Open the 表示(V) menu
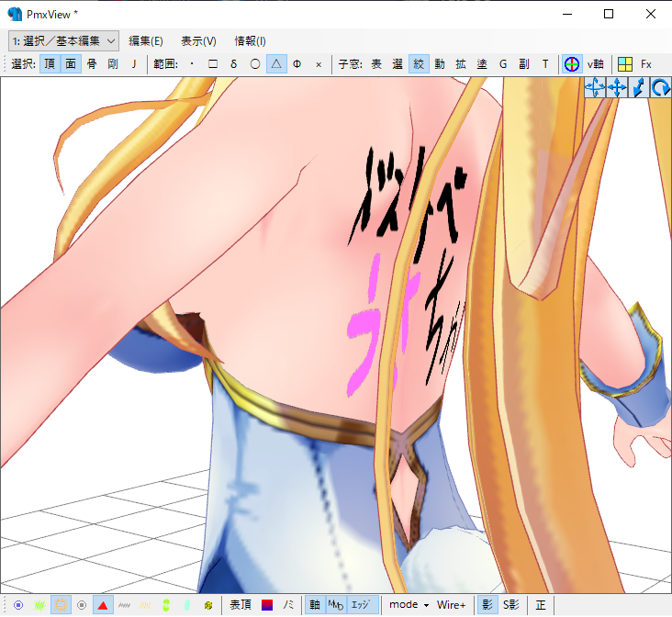 (198, 41)
